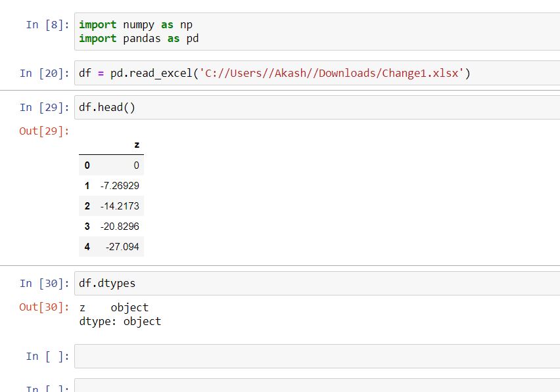Select the In [30] prompt label
Viewport: 560px width, 392px height.
[44, 283]
